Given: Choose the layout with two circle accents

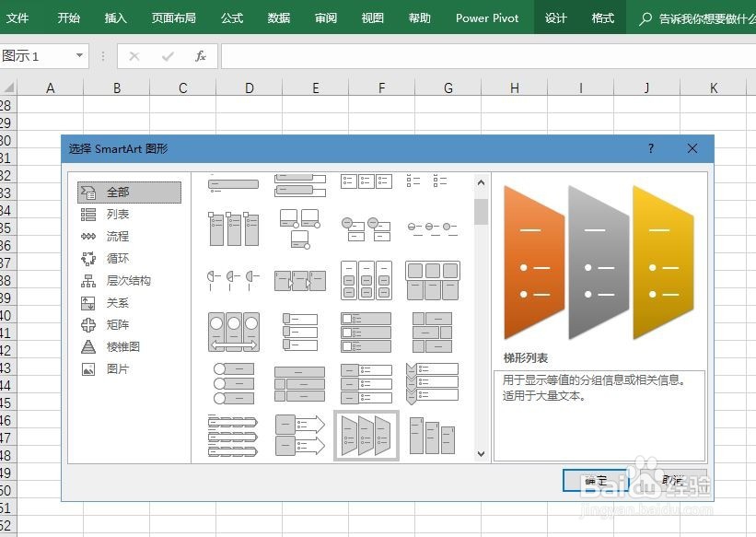Looking at the screenshot, I should click(366, 228).
